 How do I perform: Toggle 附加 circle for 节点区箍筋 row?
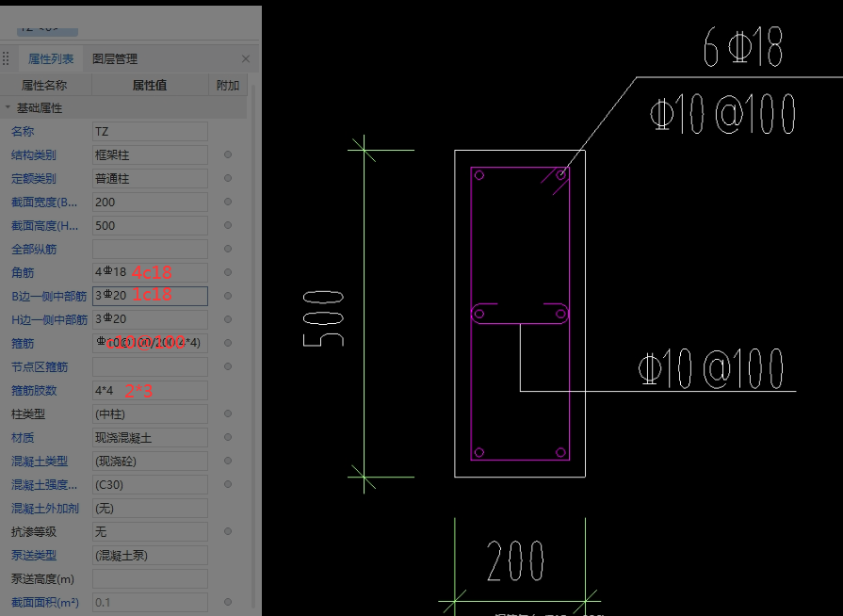point(228,366)
